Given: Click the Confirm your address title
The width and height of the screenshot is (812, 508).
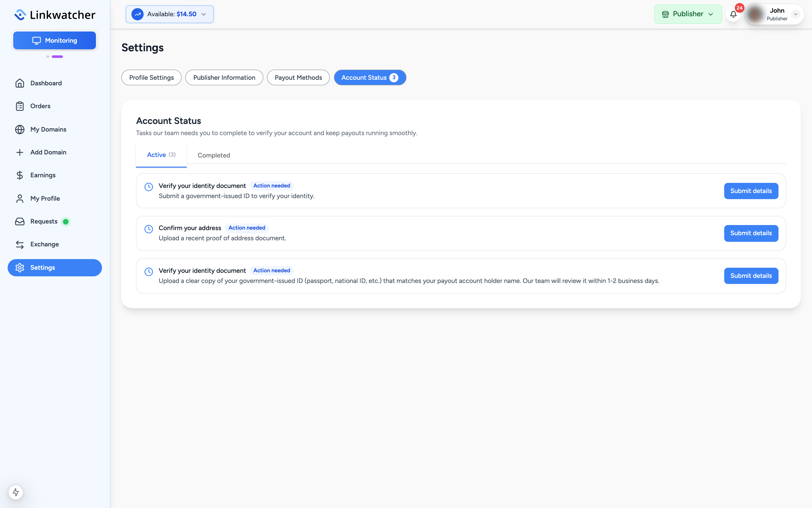Looking at the screenshot, I should coord(190,228).
